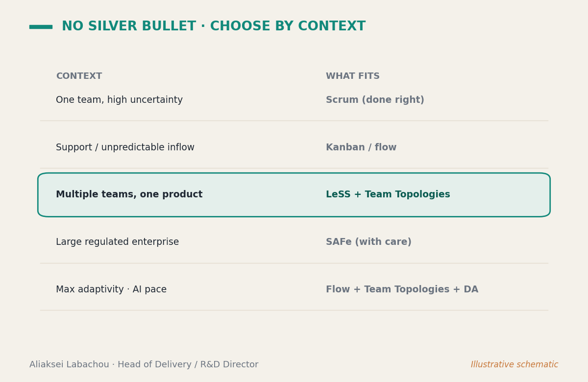Click the 'Scrum (done right)' entry

coord(375,100)
